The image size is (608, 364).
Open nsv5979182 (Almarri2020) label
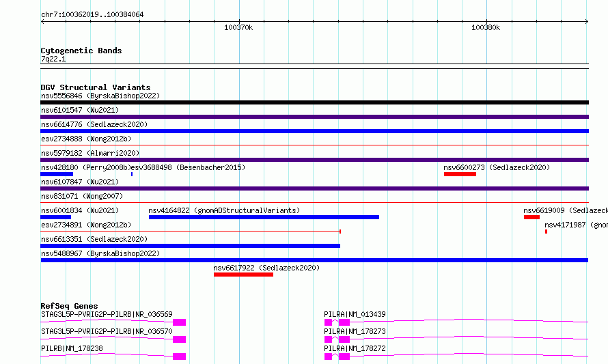90,153
